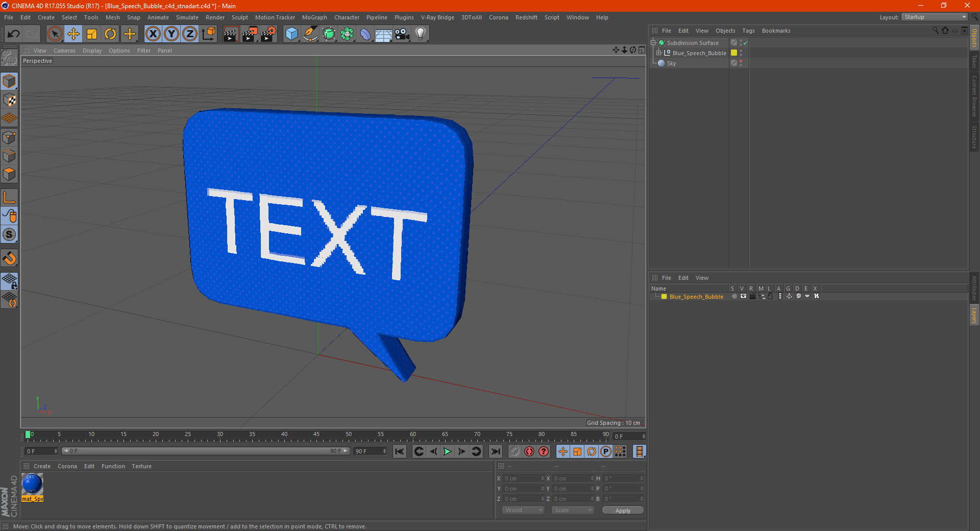This screenshot has width=980, height=531.
Task: Open Objects side tab
Action: (974, 37)
